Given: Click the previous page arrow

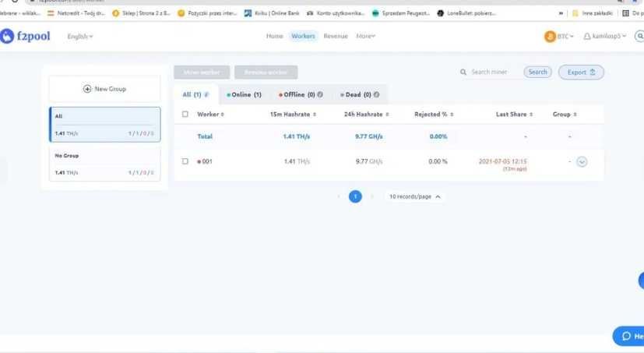Looking at the screenshot, I should coord(339,196).
